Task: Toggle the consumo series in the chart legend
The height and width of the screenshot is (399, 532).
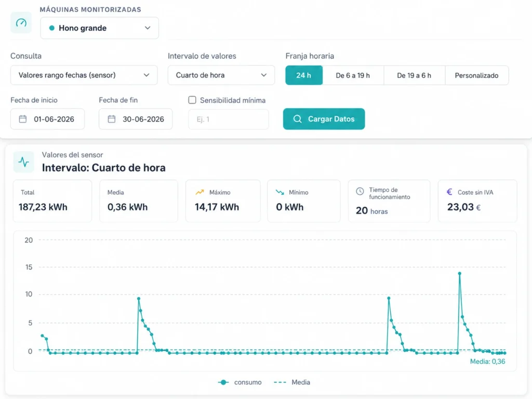Action: pos(240,382)
